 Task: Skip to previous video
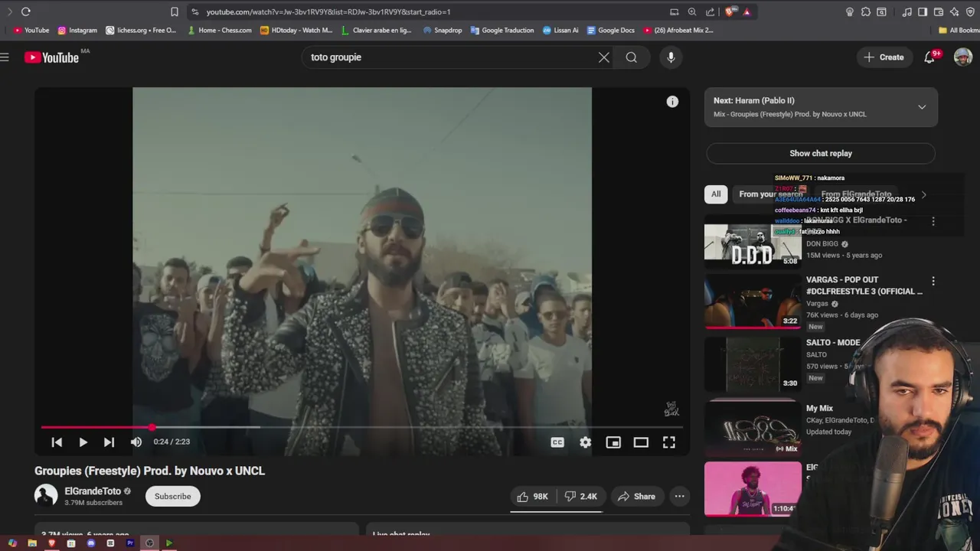[57, 442]
